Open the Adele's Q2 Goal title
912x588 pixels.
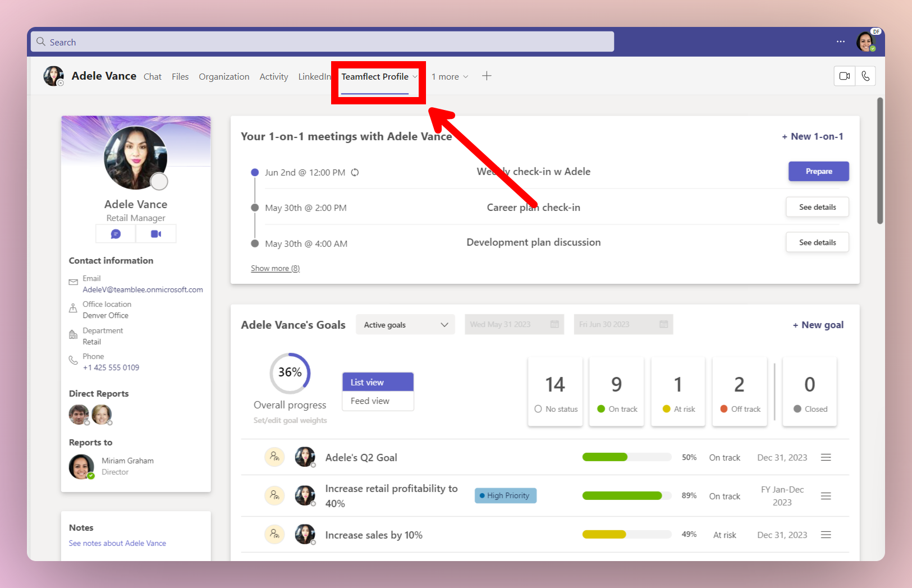361,457
